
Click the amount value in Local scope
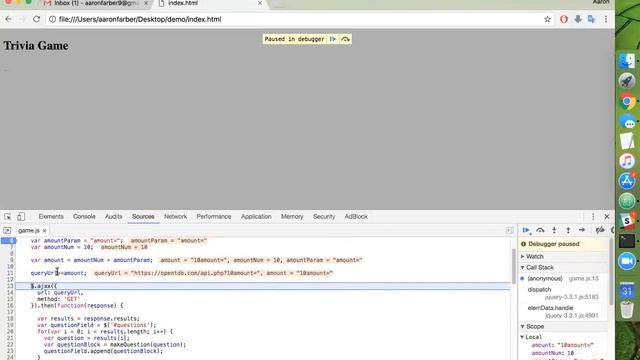pyautogui.click(x=575, y=345)
